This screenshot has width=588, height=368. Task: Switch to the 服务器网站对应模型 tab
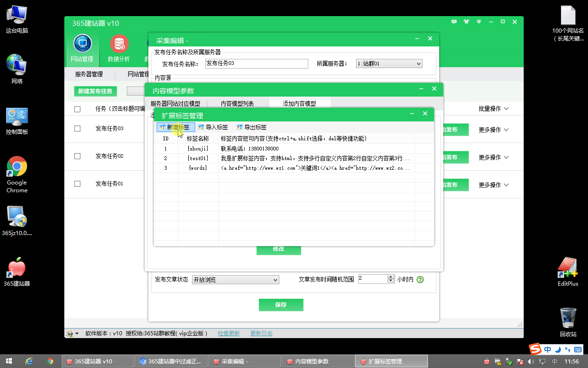point(175,103)
